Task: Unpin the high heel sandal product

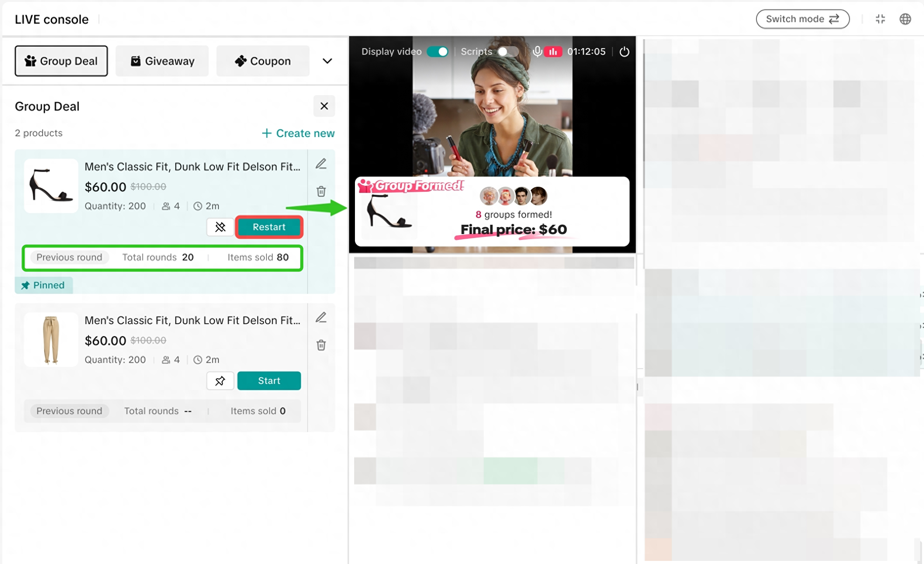Action: pos(220,227)
